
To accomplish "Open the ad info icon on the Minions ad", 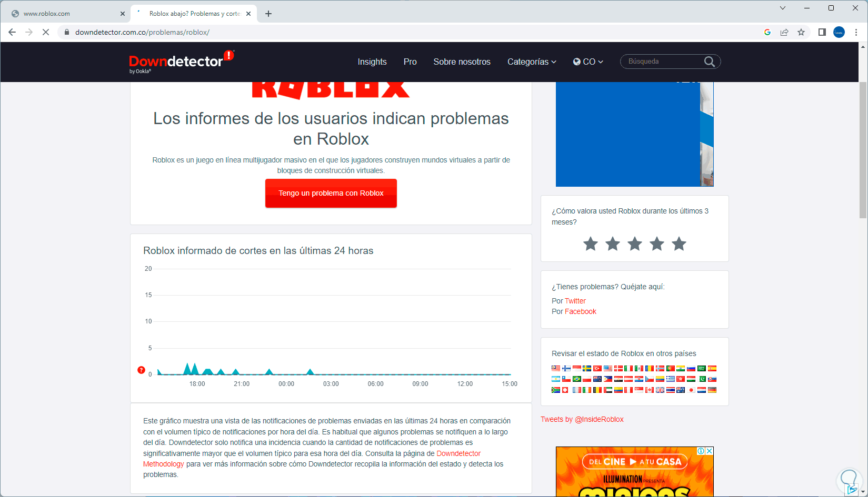I will [701, 451].
